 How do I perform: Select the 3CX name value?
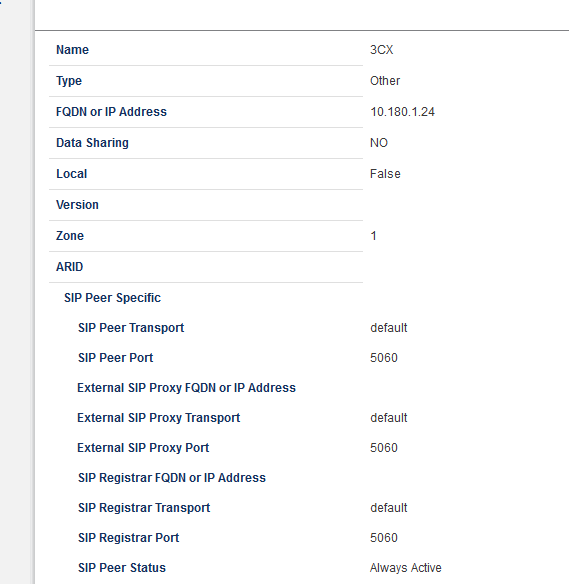click(381, 50)
